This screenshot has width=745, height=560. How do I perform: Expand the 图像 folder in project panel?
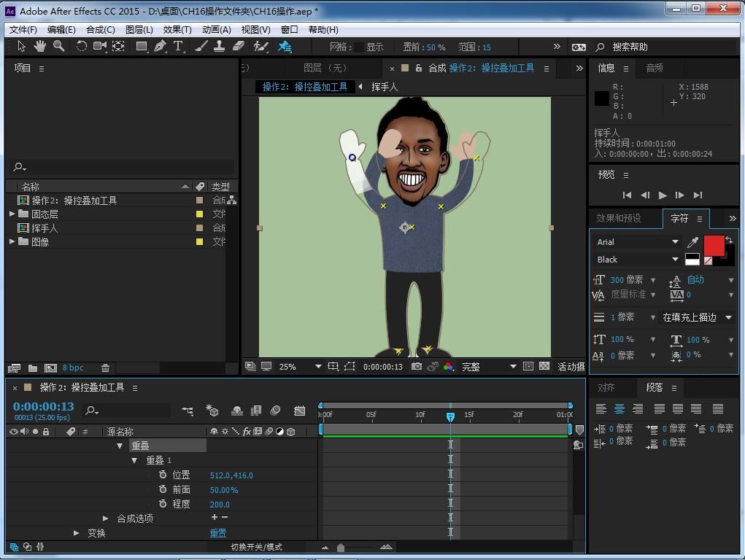tap(12, 241)
